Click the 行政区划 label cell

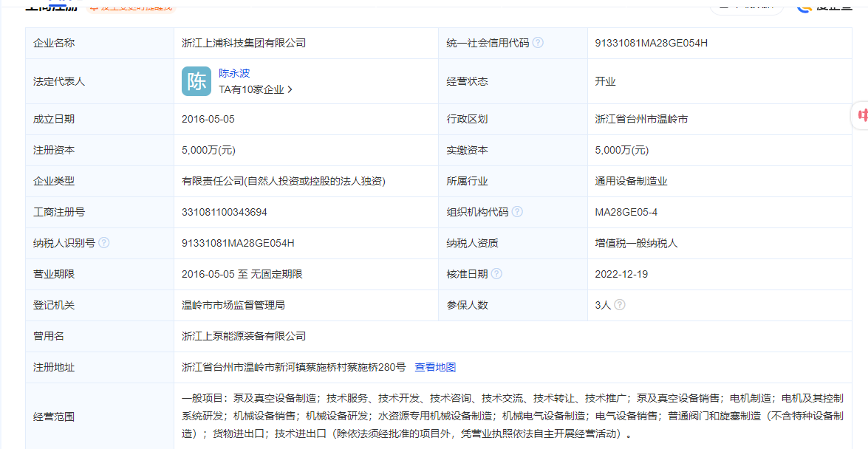pyautogui.click(x=513, y=119)
